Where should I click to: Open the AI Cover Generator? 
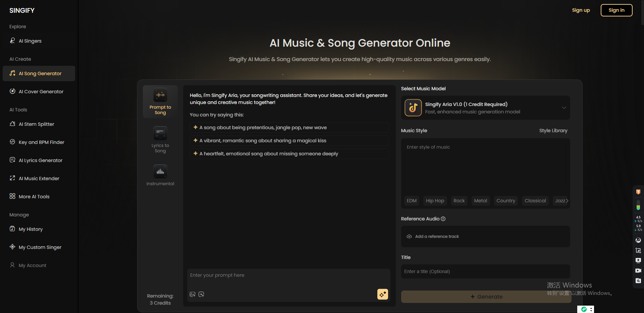tap(41, 91)
